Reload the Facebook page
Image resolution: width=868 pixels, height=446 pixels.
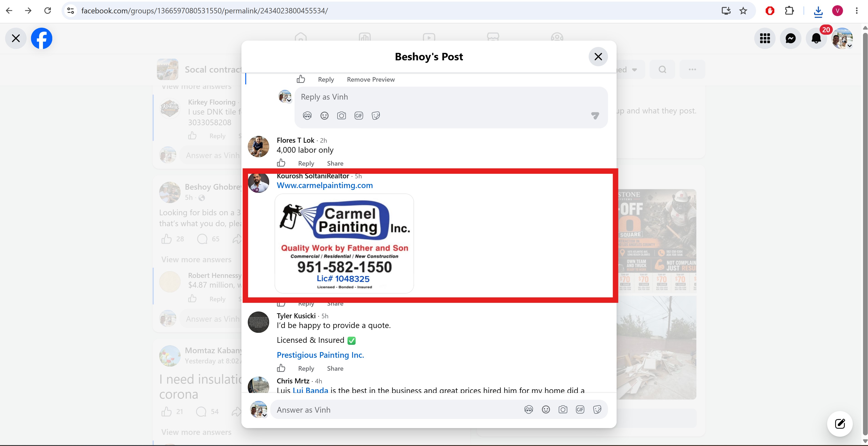pyautogui.click(x=47, y=11)
